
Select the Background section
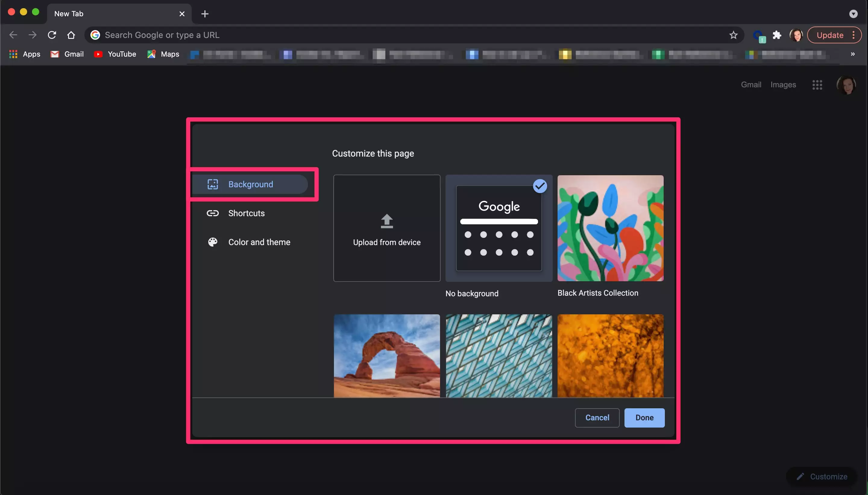(x=250, y=184)
